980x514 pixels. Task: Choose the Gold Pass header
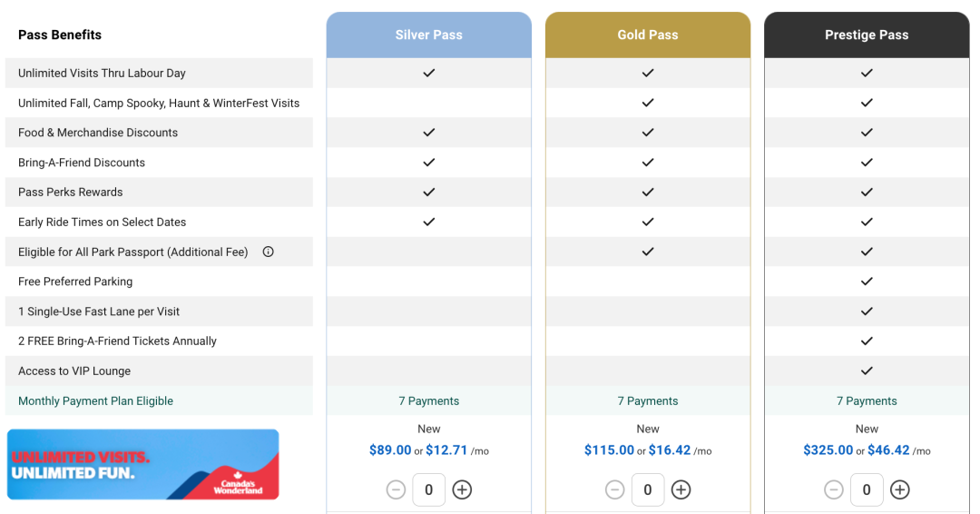[648, 35]
